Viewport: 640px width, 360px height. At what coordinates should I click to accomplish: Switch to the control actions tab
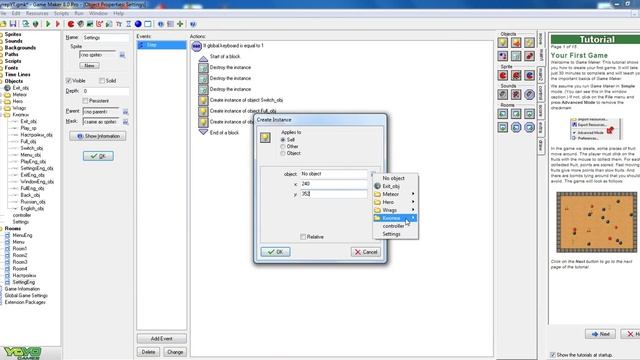click(541, 93)
